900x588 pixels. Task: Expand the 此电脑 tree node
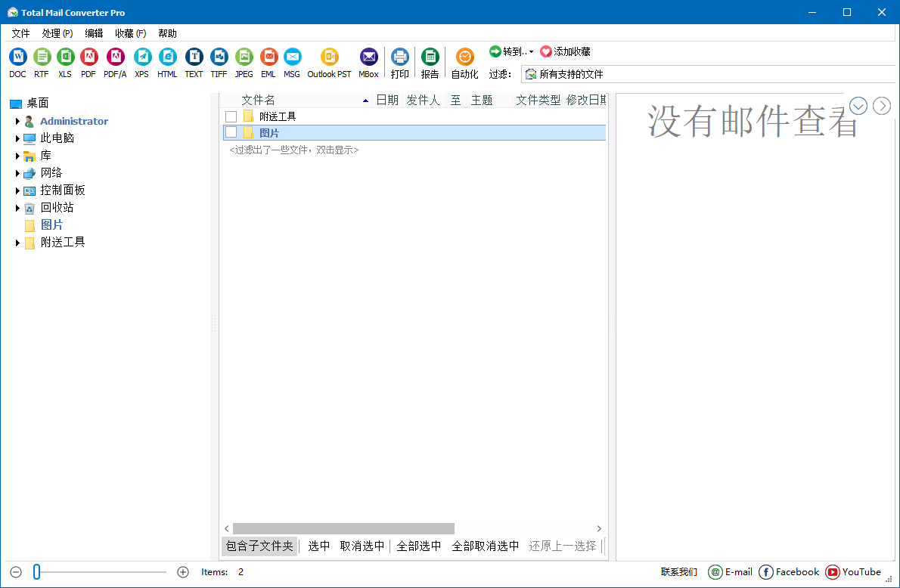tap(17, 138)
